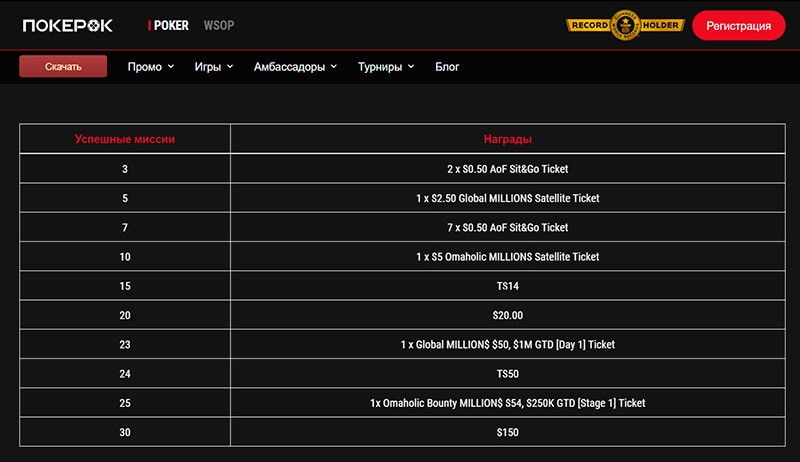Screen dimensions: 800x462
Task: Open the Блог menu item
Action: point(447,67)
